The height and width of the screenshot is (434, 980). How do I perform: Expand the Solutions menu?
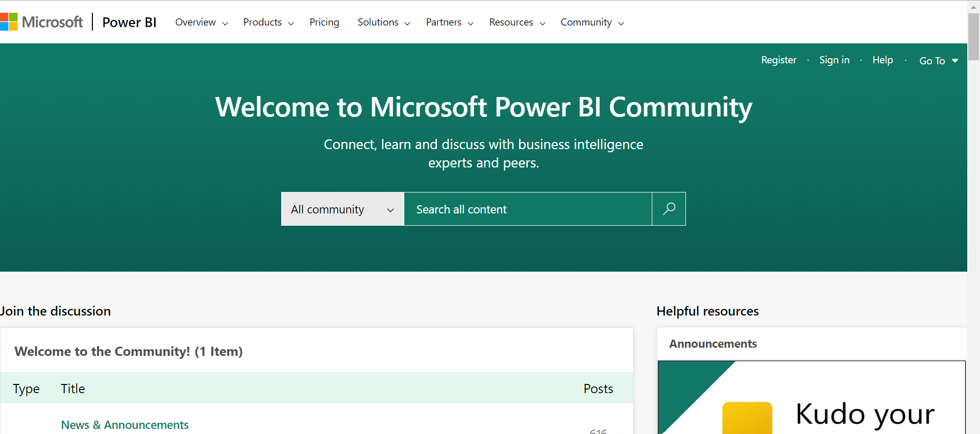click(x=383, y=22)
